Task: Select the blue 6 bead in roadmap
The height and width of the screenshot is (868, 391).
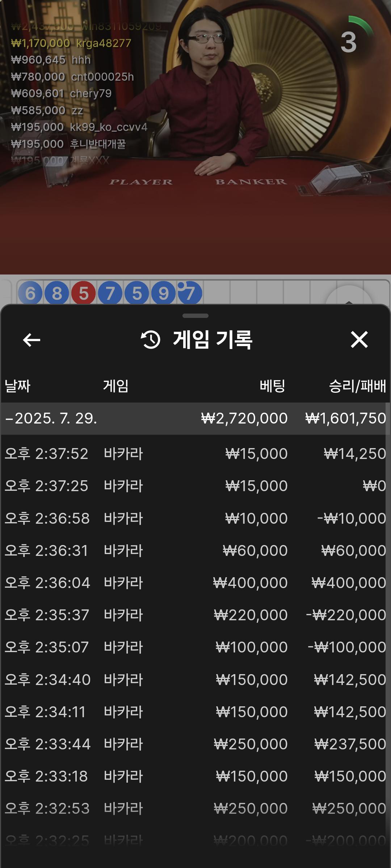Action: coord(30,293)
